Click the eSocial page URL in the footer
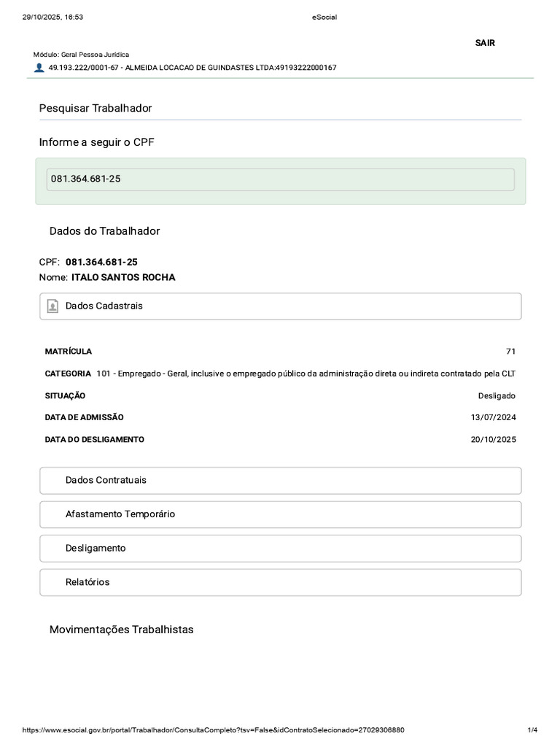 coord(214,729)
